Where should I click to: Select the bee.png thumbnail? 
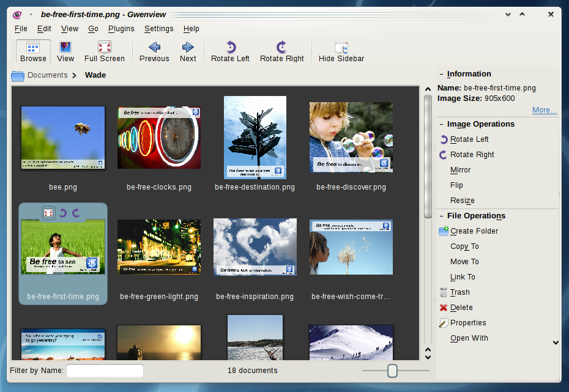click(x=63, y=138)
